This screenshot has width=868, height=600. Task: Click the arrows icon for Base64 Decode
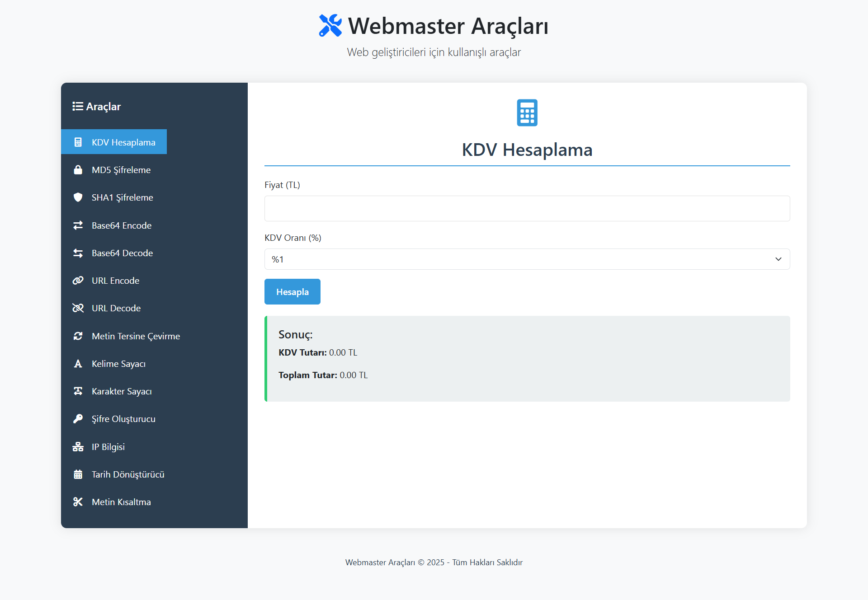78,253
